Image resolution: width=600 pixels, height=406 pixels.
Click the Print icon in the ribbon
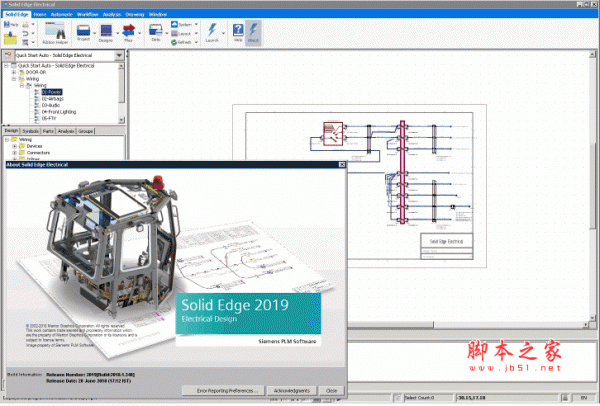[x=25, y=24]
